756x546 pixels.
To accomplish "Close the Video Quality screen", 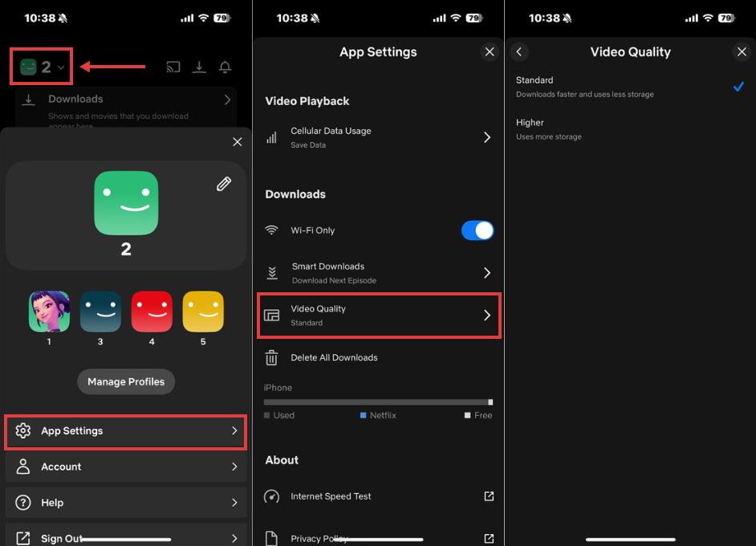I will (742, 51).
